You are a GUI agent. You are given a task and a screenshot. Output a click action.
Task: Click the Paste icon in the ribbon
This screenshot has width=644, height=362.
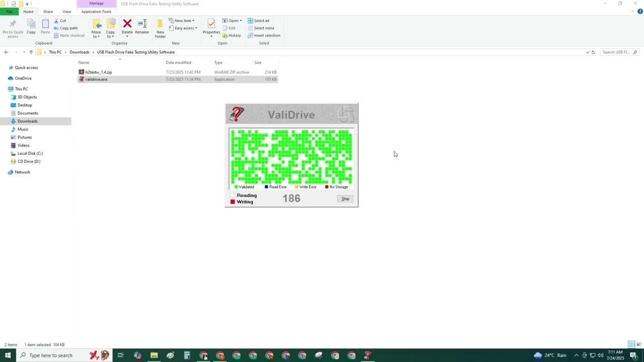coord(45,27)
